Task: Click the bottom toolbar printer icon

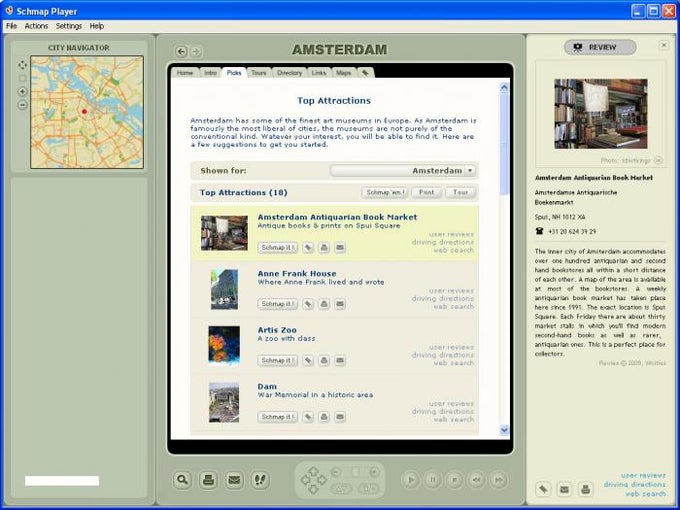Action: pyautogui.click(x=209, y=480)
